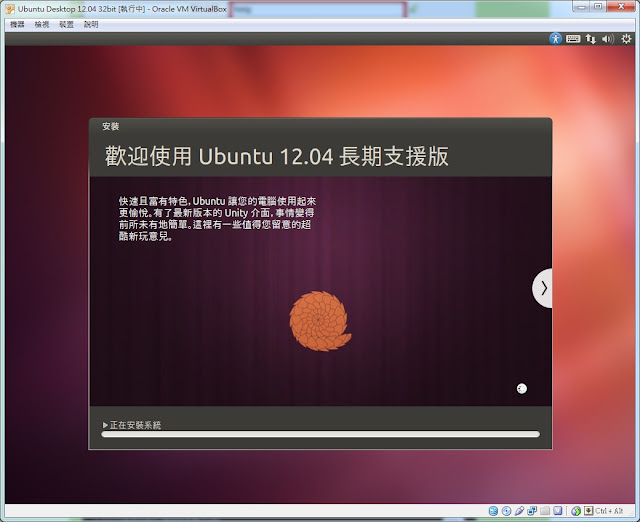Close the VirtualBox window

click(x=621, y=7)
